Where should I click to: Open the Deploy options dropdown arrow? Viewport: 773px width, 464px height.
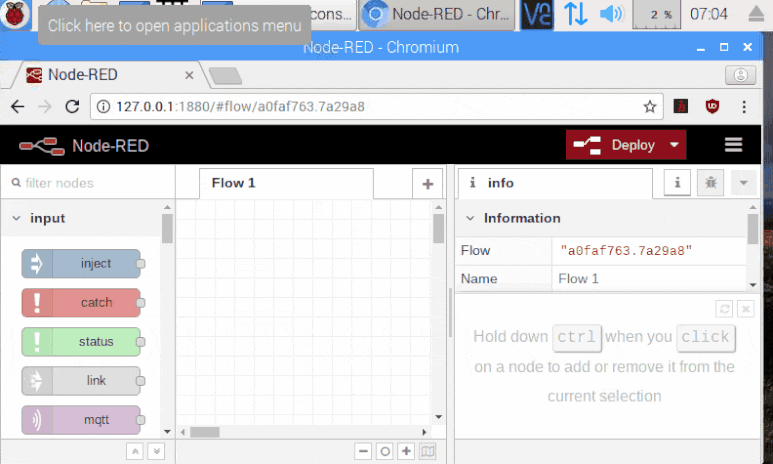tap(675, 145)
